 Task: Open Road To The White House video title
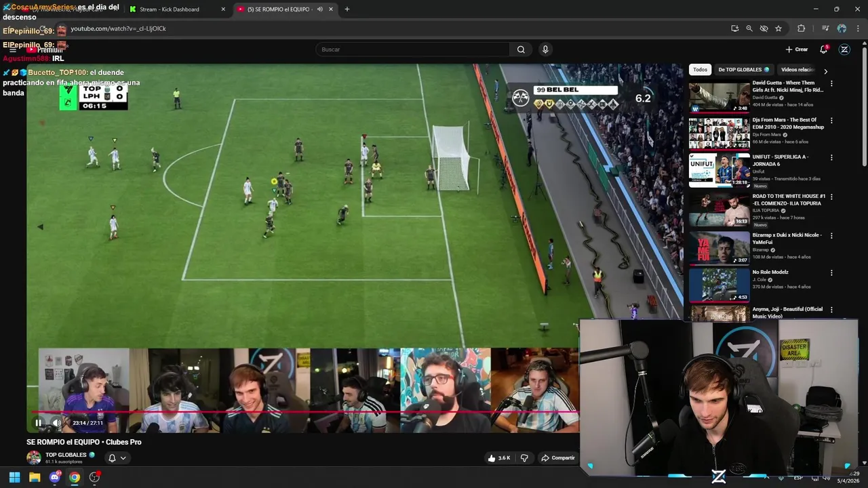tap(789, 200)
